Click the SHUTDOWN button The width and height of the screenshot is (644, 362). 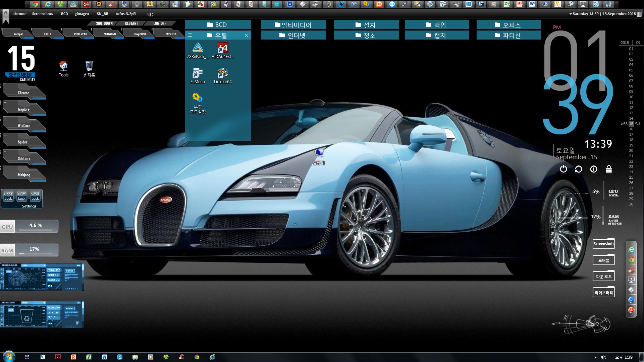pyautogui.click(x=104, y=23)
